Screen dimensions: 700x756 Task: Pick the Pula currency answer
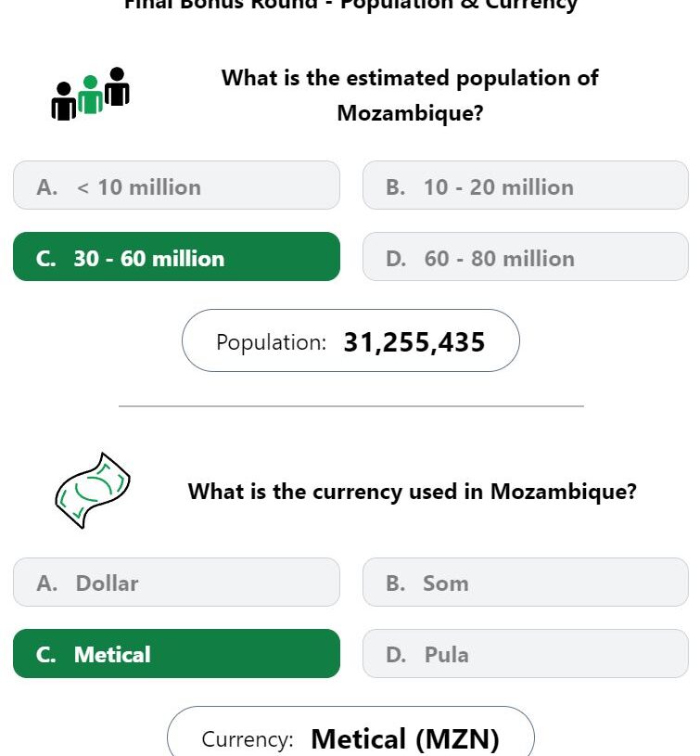click(x=525, y=653)
